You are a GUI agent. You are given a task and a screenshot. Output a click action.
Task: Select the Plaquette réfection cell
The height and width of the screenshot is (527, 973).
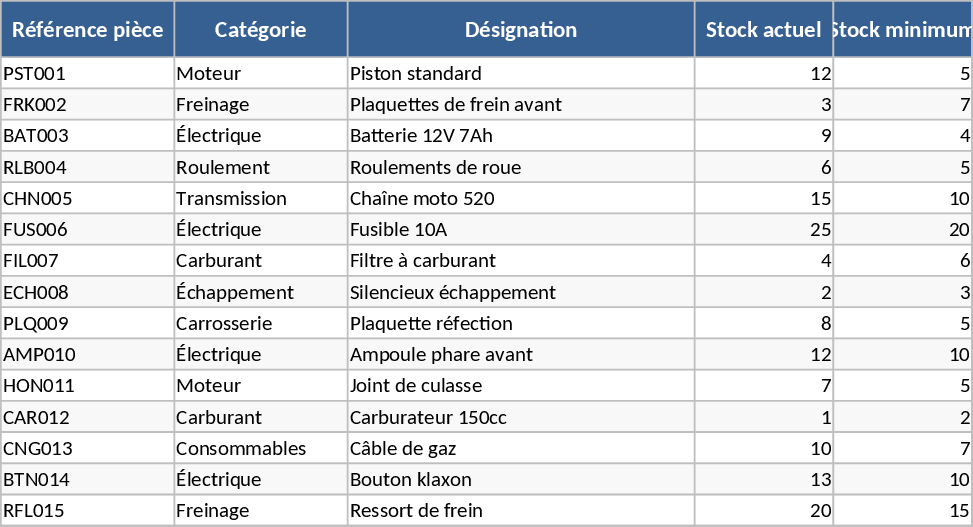[520, 324]
